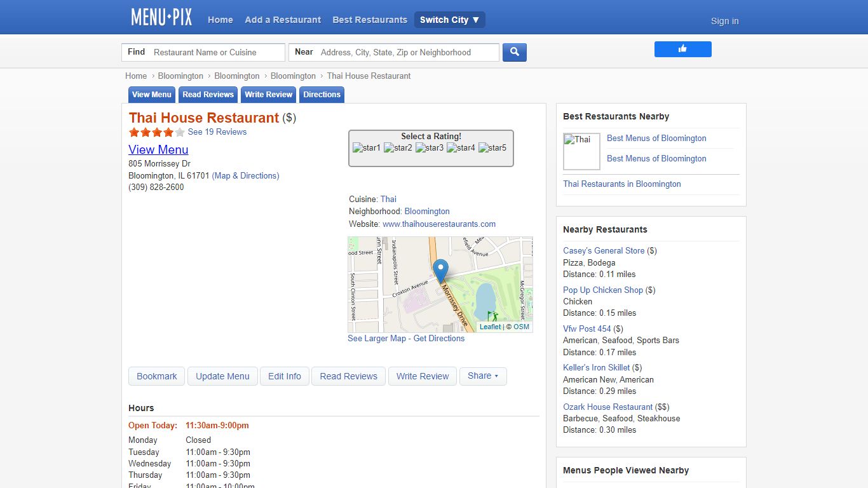Image resolution: width=868 pixels, height=488 pixels.
Task: Click first Best Menus of Bloomington link
Action: click(656, 139)
